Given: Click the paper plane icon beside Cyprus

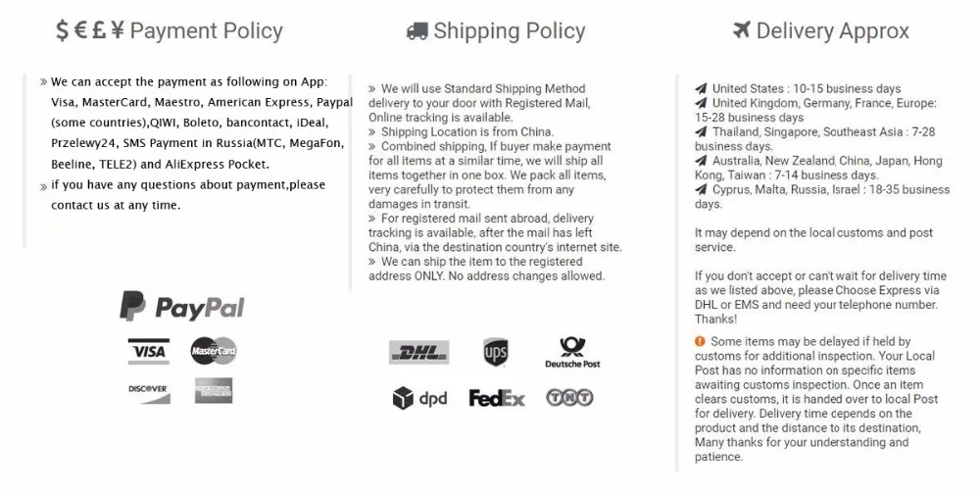Looking at the screenshot, I should tap(700, 190).
